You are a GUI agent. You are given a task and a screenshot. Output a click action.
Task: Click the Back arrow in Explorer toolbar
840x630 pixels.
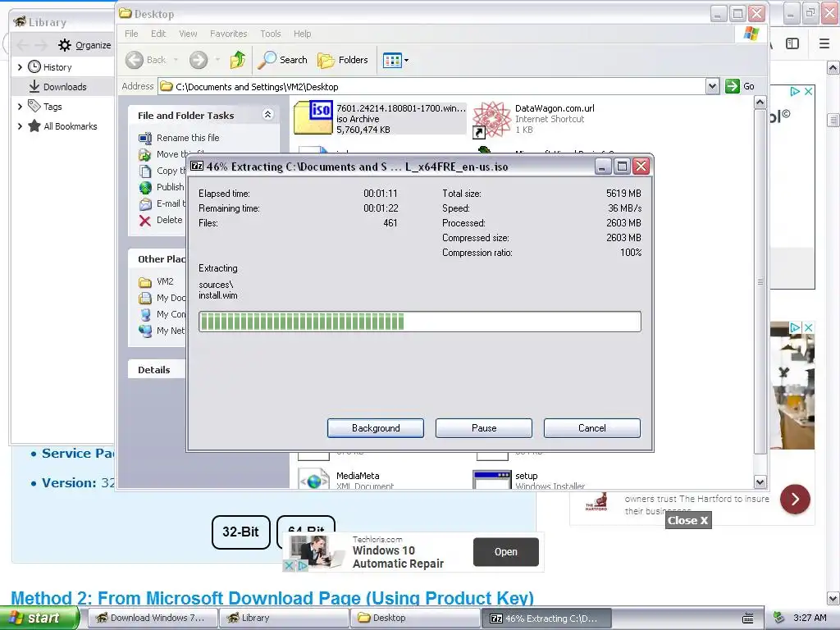(x=135, y=60)
